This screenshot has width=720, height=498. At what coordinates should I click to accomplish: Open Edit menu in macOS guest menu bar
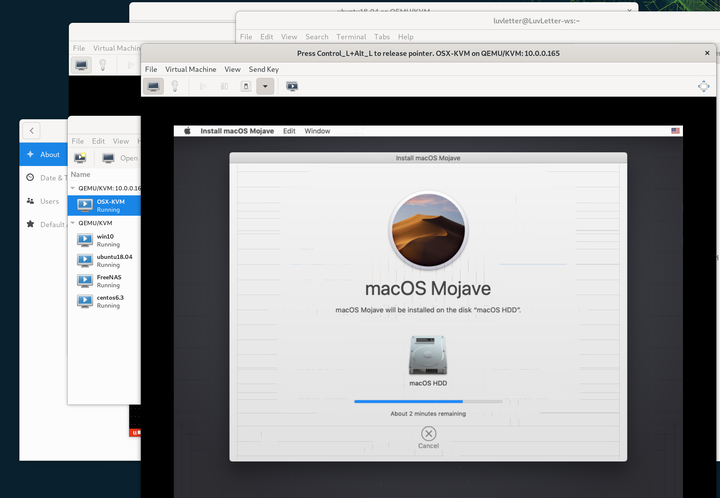(289, 131)
